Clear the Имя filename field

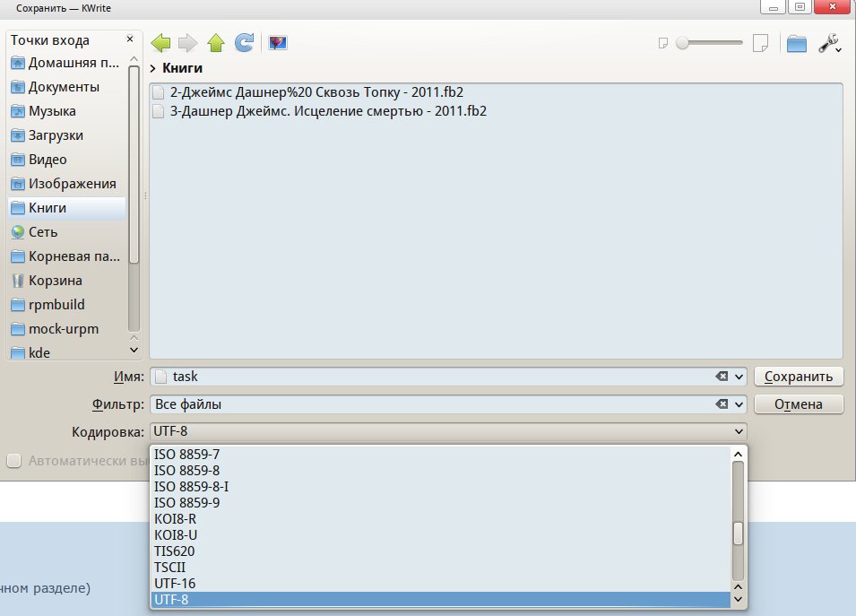[722, 377]
